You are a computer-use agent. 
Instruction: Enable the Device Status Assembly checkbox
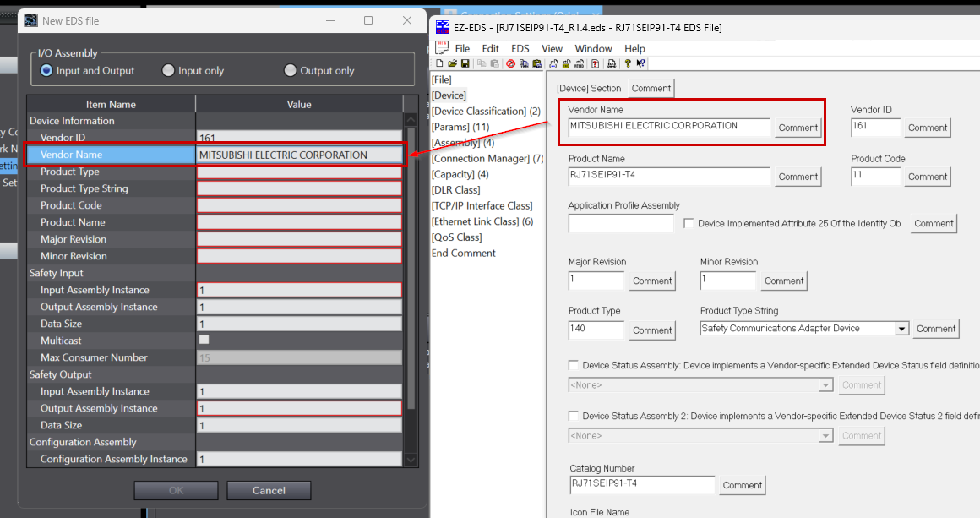point(573,365)
